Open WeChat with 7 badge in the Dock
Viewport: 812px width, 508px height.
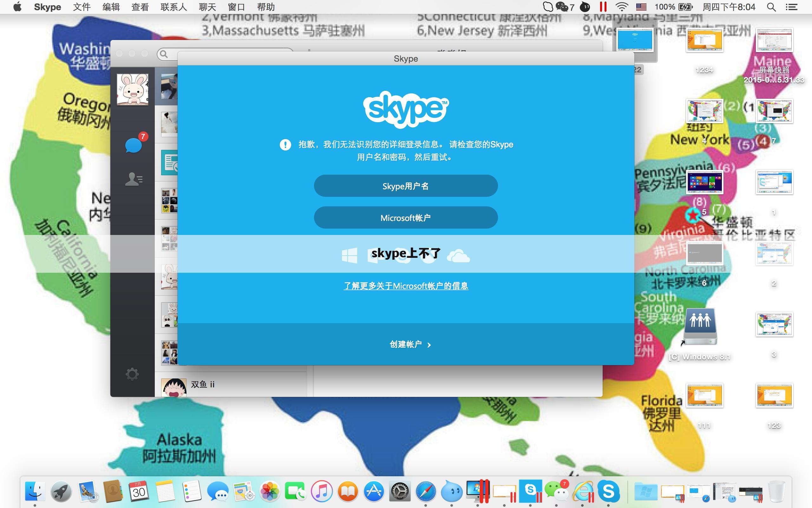click(556, 491)
